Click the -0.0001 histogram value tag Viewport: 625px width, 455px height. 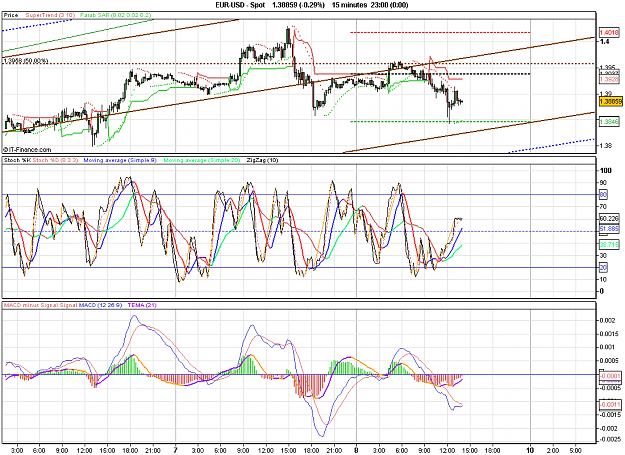pyautogui.click(x=610, y=376)
